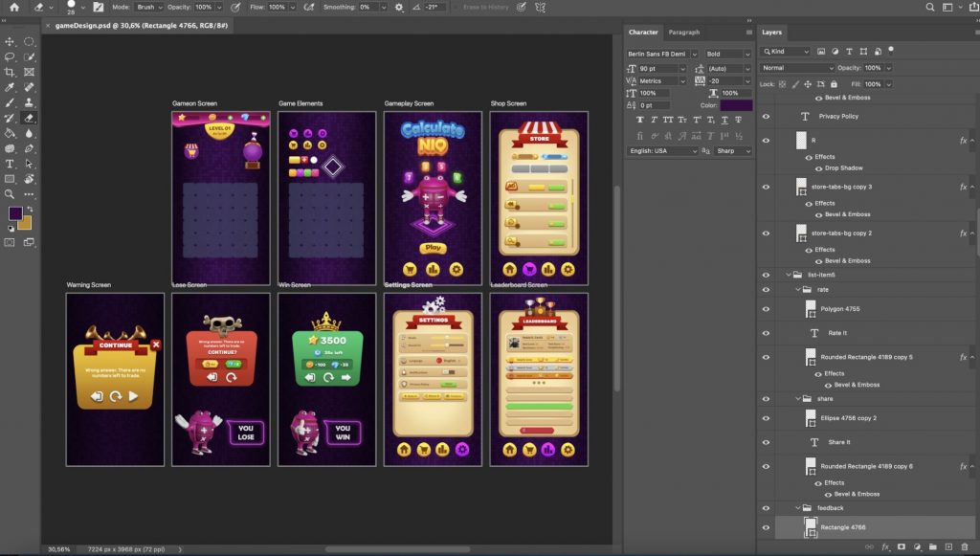Select the Move tool
This screenshot has height=556, width=980.
pyautogui.click(x=11, y=41)
